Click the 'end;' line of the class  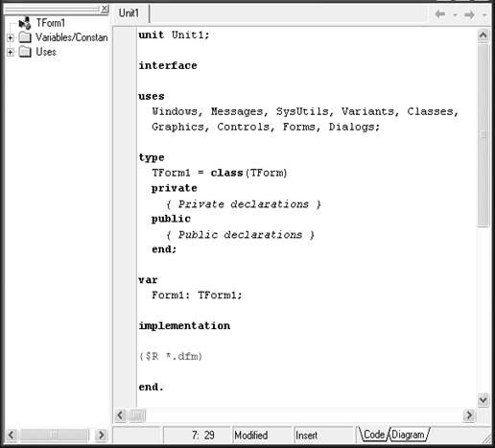pos(164,249)
